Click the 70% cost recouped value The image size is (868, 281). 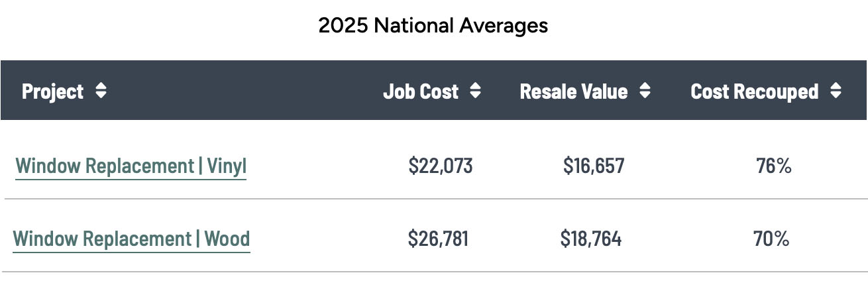(x=771, y=239)
